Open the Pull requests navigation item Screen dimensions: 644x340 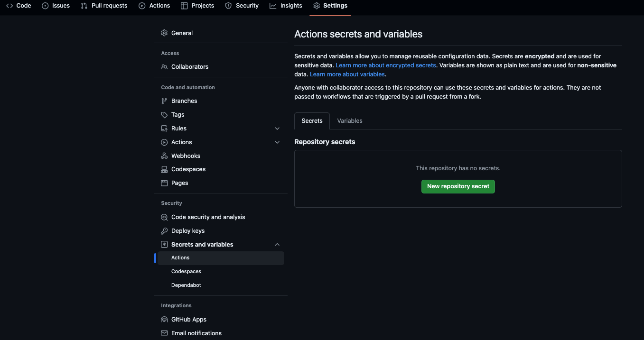pos(104,6)
